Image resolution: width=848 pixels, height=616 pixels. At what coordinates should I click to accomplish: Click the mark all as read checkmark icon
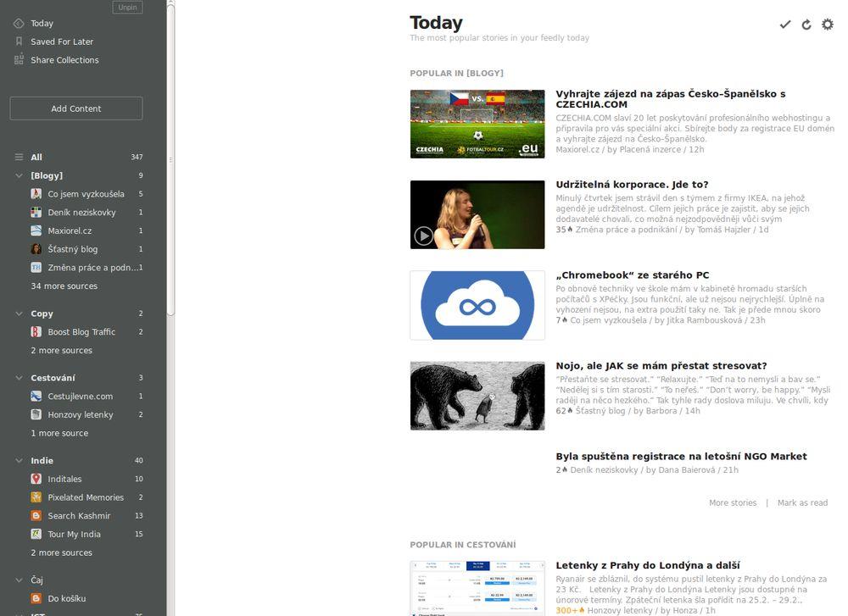[784, 25]
